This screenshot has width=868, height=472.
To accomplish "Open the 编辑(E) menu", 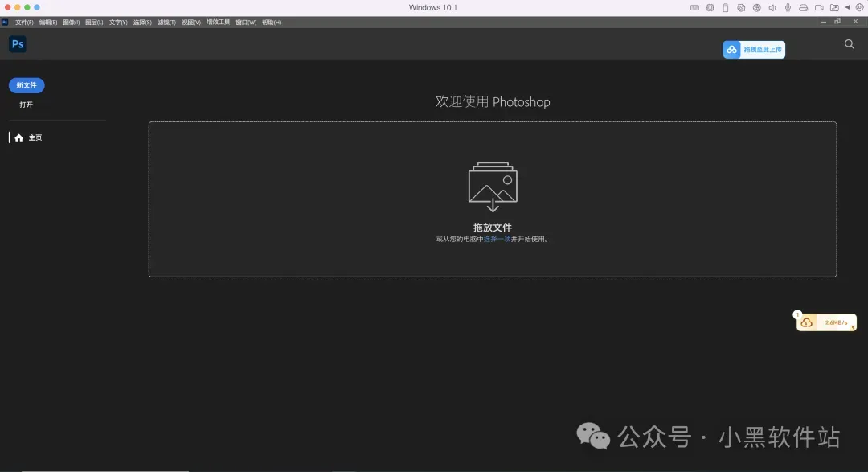I will point(48,23).
